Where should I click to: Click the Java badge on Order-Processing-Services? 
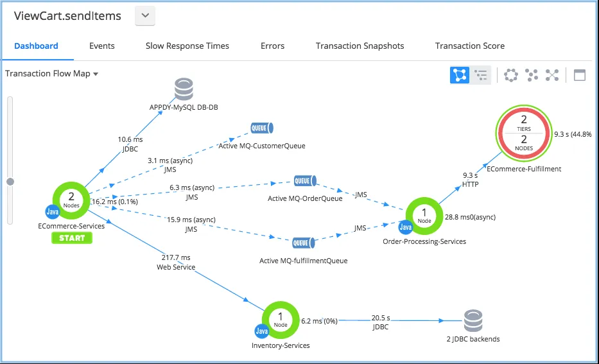[405, 227]
